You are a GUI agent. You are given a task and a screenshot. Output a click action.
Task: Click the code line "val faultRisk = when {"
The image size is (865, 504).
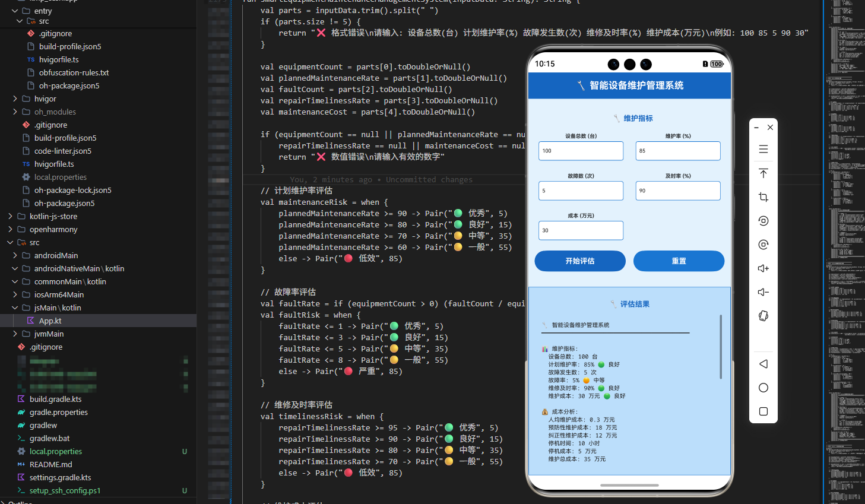(x=310, y=315)
